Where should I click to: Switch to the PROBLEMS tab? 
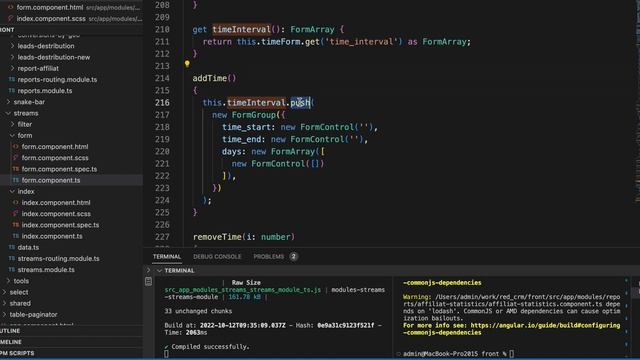point(268,256)
